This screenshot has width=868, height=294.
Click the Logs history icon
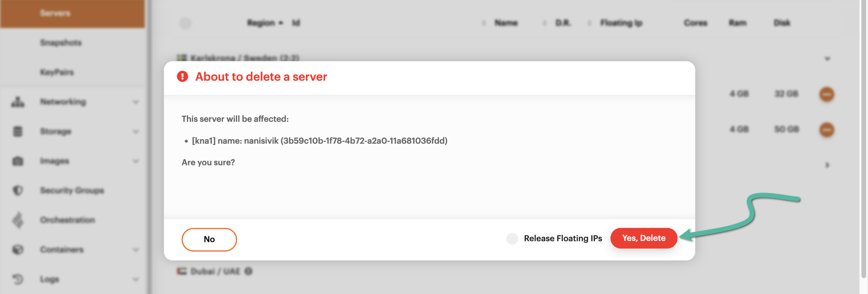pyautogui.click(x=18, y=279)
